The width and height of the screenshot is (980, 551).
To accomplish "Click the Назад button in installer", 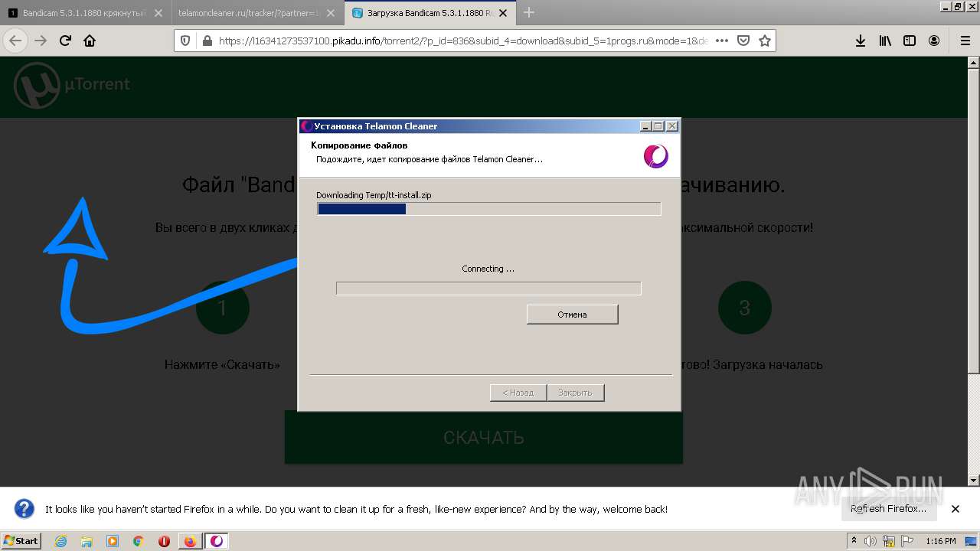I will pyautogui.click(x=518, y=393).
